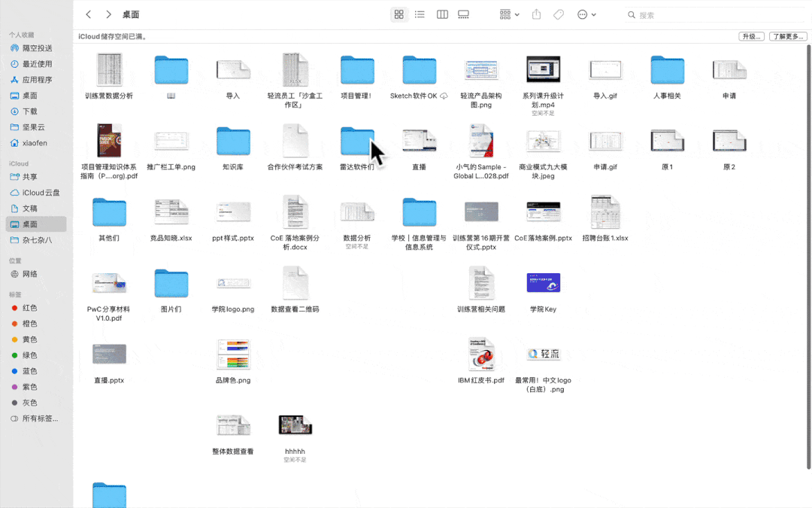Switch to icon grid view
The height and width of the screenshot is (508, 812).
coord(398,14)
